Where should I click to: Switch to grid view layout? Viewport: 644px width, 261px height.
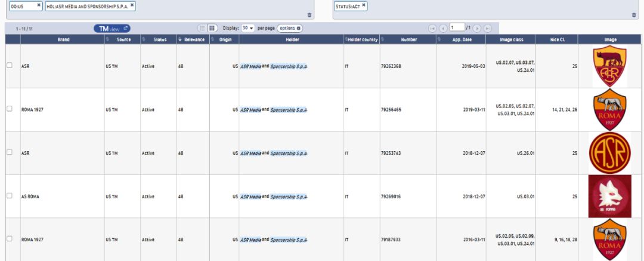[x=212, y=28]
